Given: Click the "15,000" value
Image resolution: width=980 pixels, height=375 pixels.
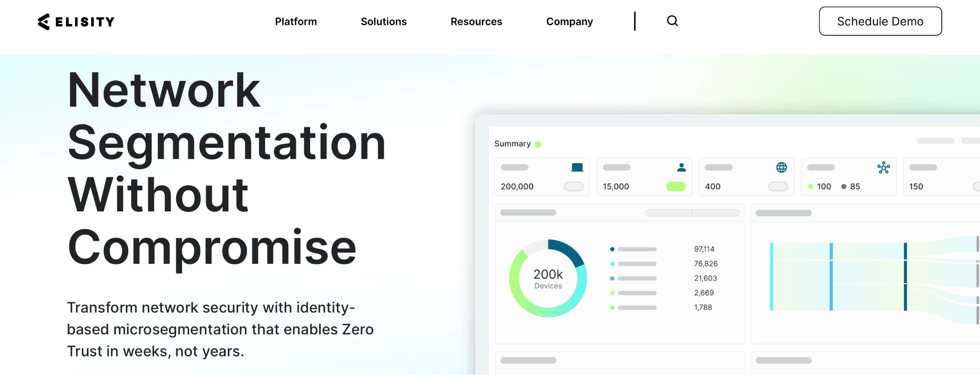Looking at the screenshot, I should pos(616,187).
